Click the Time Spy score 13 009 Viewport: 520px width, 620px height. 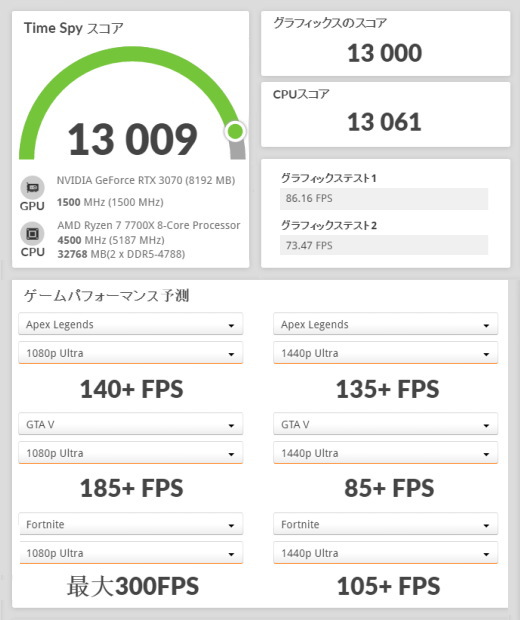(132, 139)
